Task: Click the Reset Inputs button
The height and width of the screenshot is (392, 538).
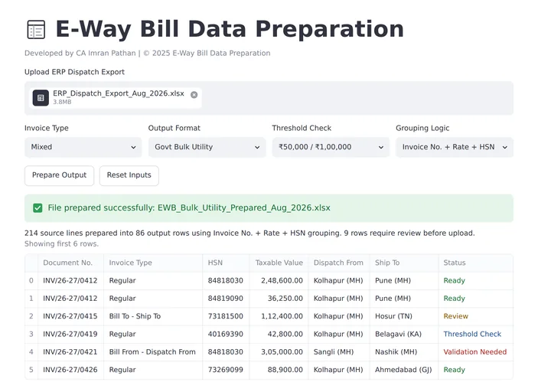Action: 129,175
